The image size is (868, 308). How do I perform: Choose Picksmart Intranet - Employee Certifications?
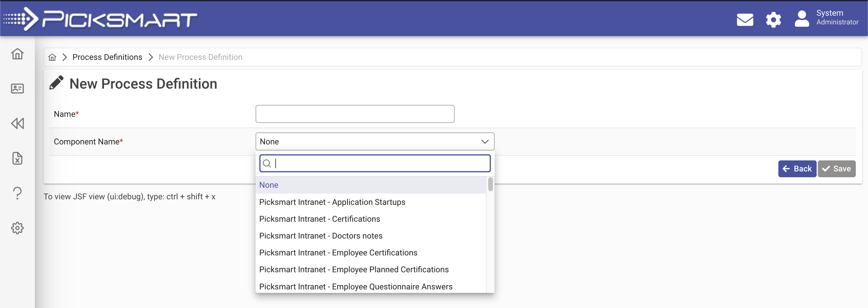[370, 252]
